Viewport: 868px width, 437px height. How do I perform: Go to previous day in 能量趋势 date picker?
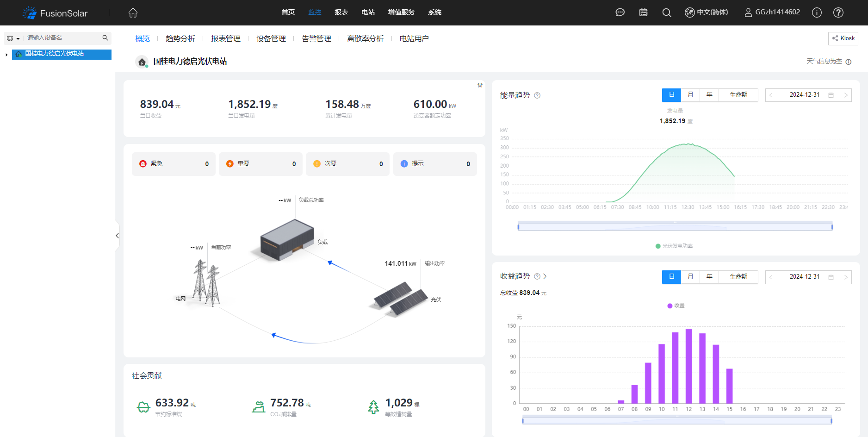point(771,95)
